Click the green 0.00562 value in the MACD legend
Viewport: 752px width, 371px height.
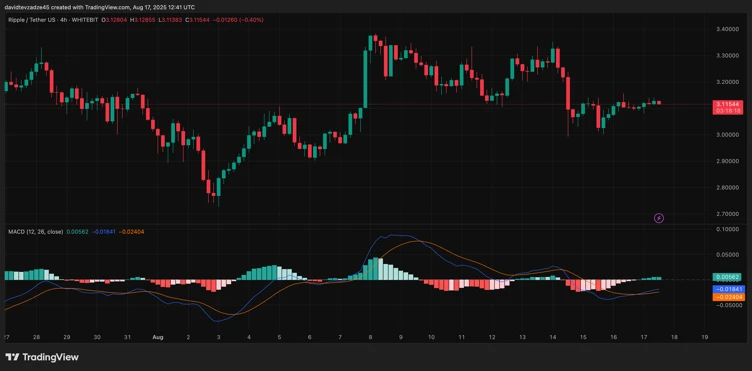77,232
